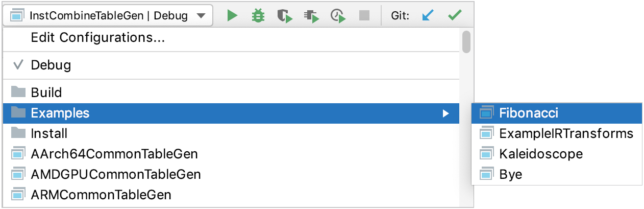
Task: Open the Install folder group
Action: point(231,133)
